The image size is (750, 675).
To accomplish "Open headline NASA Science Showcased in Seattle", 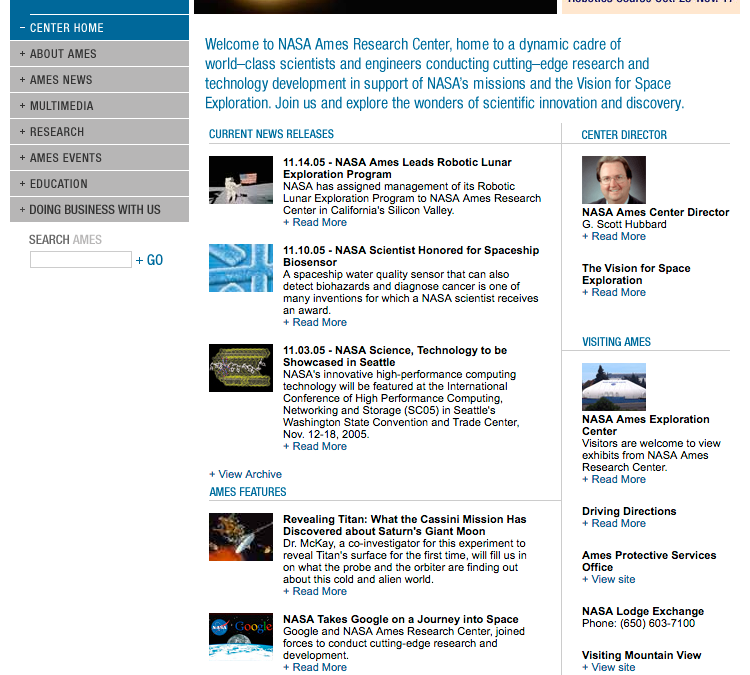I will point(395,356).
